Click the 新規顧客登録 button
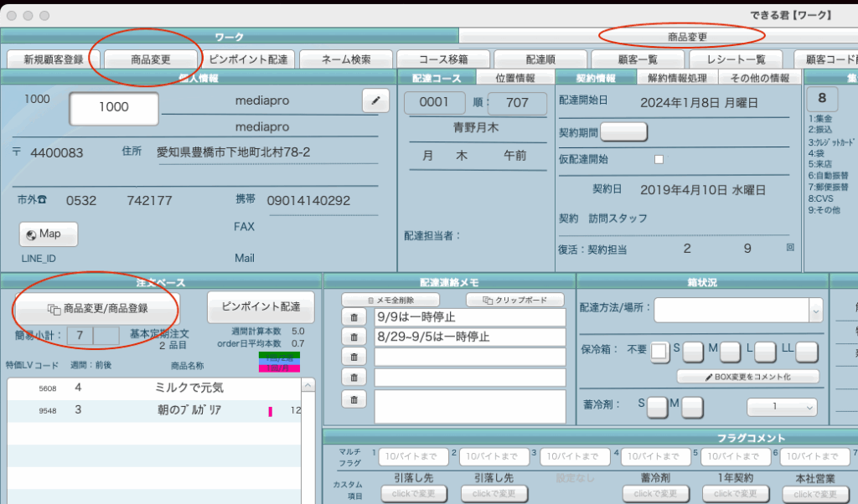858x504 pixels. [x=53, y=59]
